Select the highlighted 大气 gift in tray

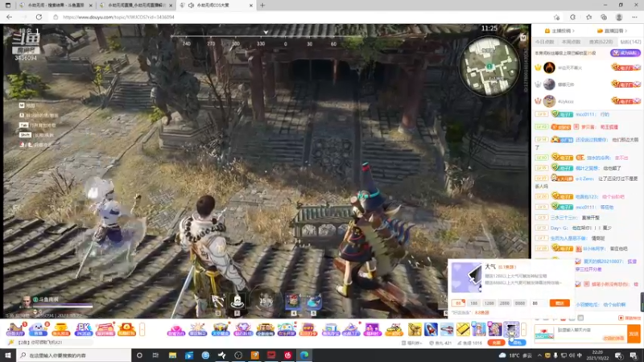(511, 329)
